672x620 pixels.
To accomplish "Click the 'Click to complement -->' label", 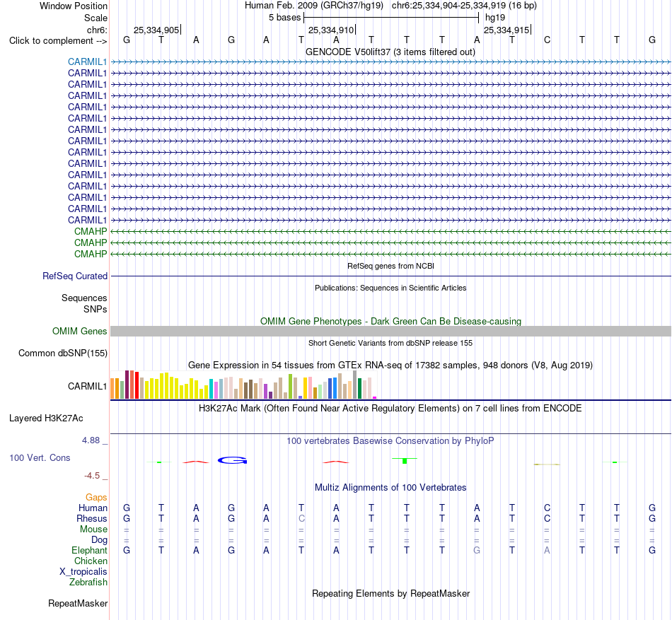I will click(58, 41).
